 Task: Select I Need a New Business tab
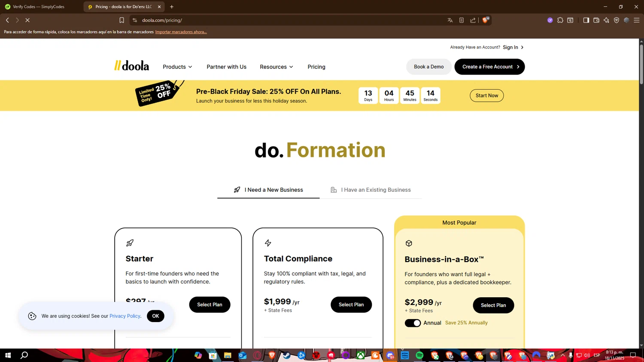(268, 190)
